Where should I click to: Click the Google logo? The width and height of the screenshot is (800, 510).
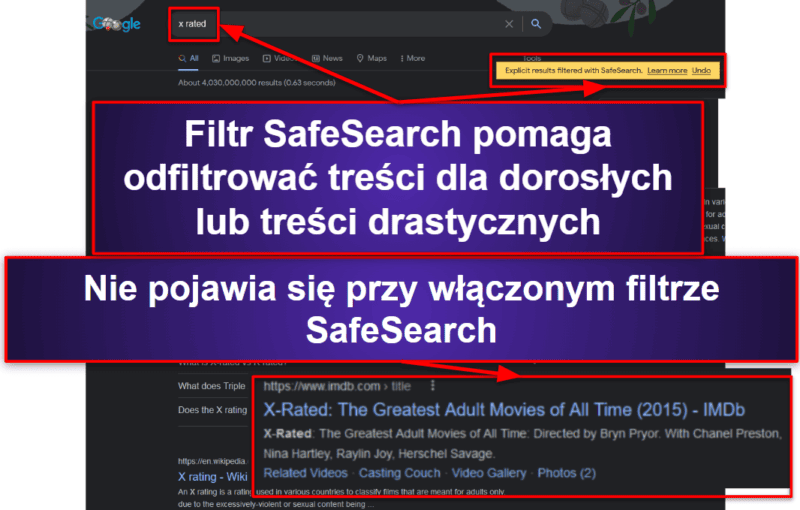pos(117,23)
